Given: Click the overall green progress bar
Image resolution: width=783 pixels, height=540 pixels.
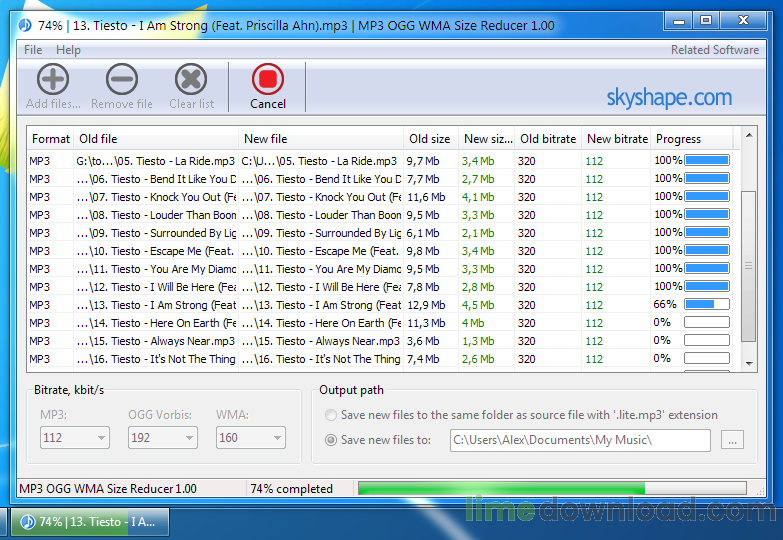Looking at the screenshot, I should click(551, 489).
